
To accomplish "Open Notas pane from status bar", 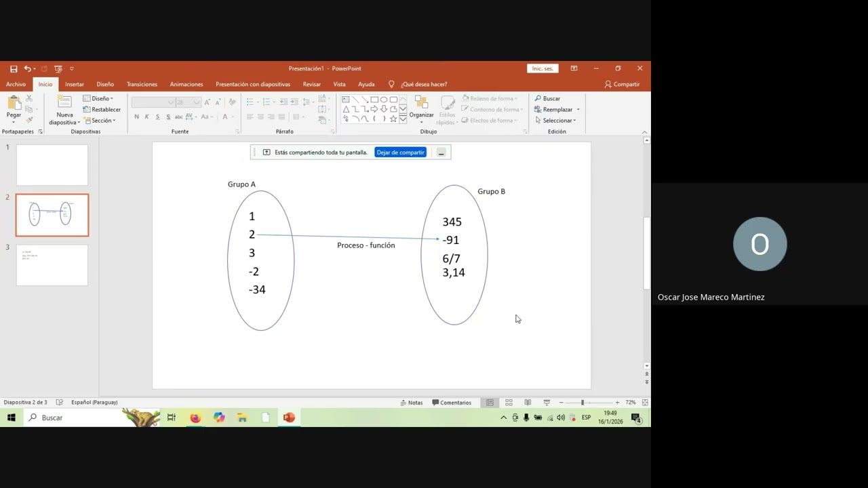I will 412,403.
